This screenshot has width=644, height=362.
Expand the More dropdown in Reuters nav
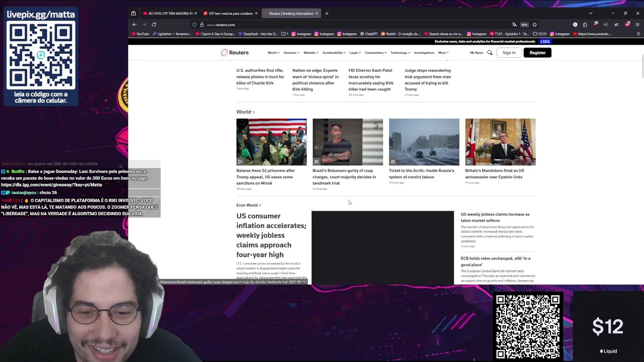(x=443, y=52)
